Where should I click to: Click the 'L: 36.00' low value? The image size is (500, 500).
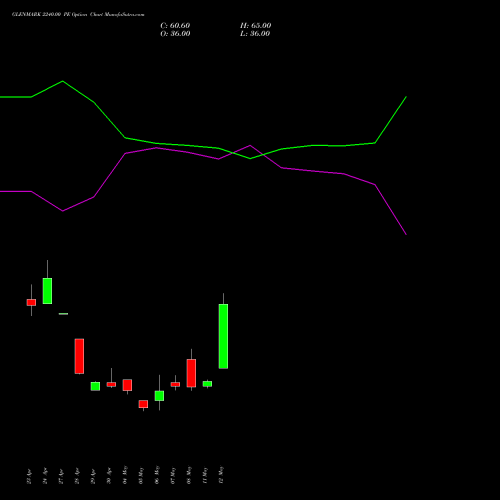(x=255, y=34)
